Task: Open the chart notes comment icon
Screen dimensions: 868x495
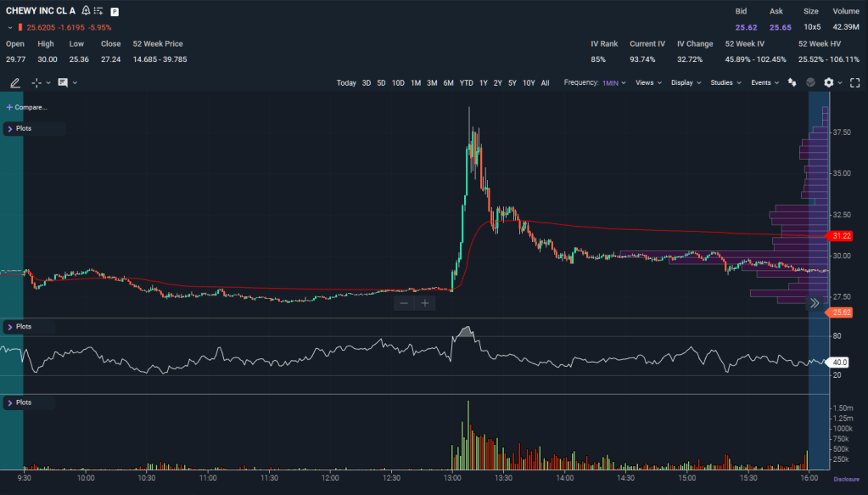Action: coord(63,82)
